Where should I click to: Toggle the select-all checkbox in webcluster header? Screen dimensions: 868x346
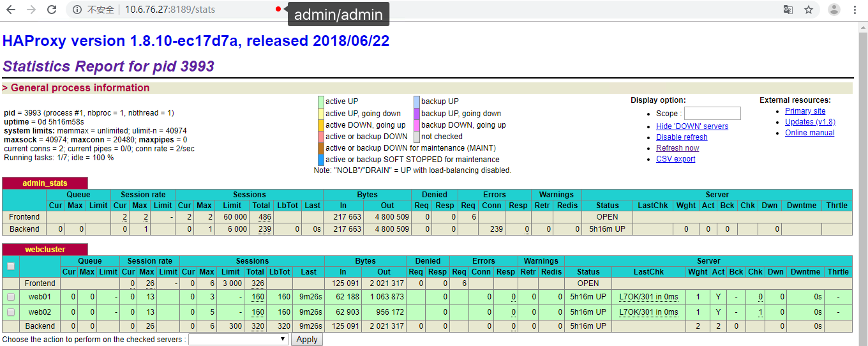11,266
